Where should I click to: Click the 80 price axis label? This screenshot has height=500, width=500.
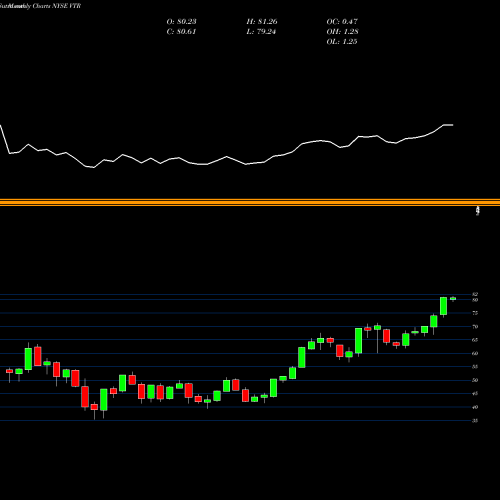[475, 300]
